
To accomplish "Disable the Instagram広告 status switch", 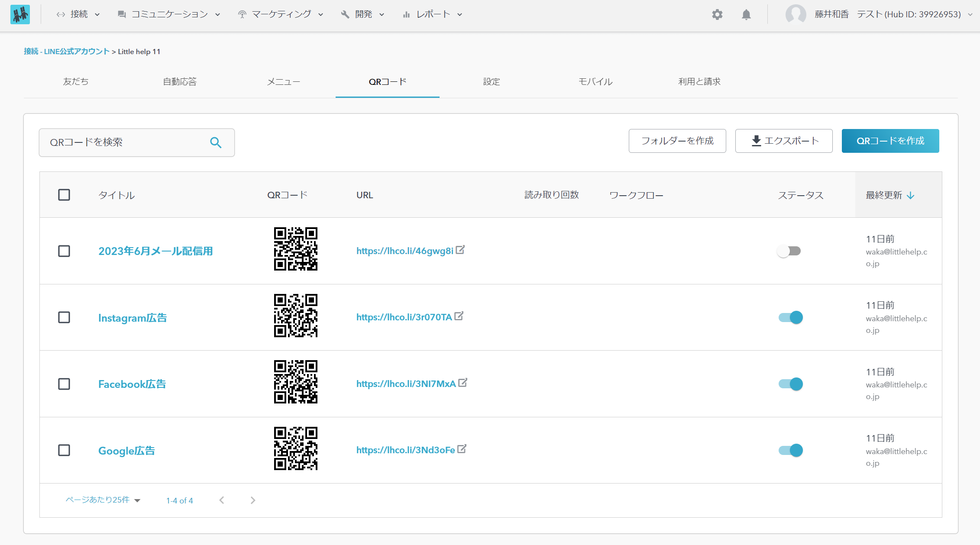I will [x=790, y=317].
